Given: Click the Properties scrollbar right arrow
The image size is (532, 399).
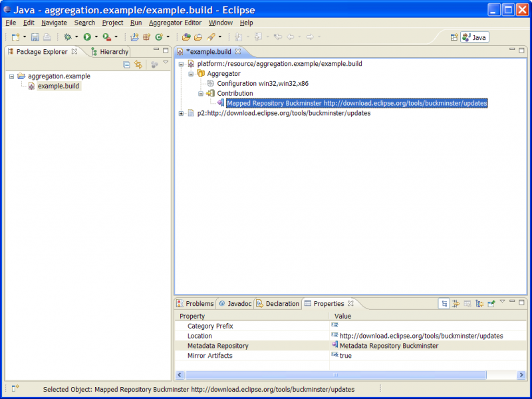Looking at the screenshot, I should 521,375.
